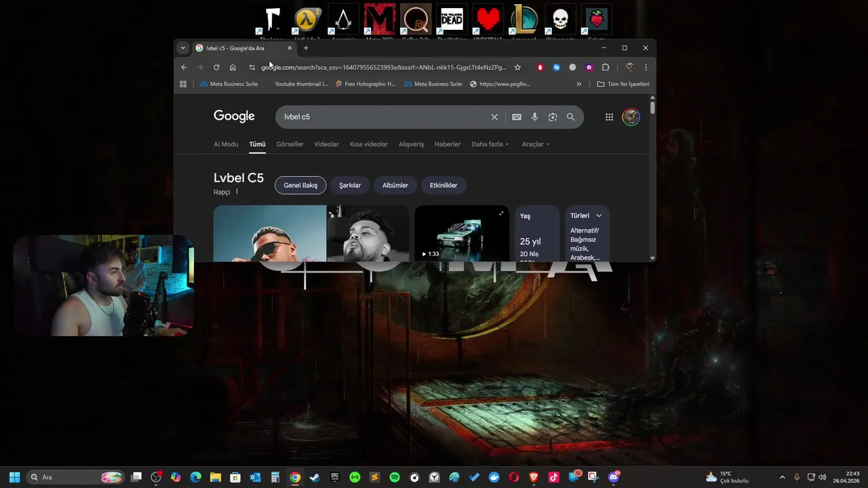This screenshot has width=868, height=488.
Task: Expand the Daha fazla menu
Action: point(490,144)
